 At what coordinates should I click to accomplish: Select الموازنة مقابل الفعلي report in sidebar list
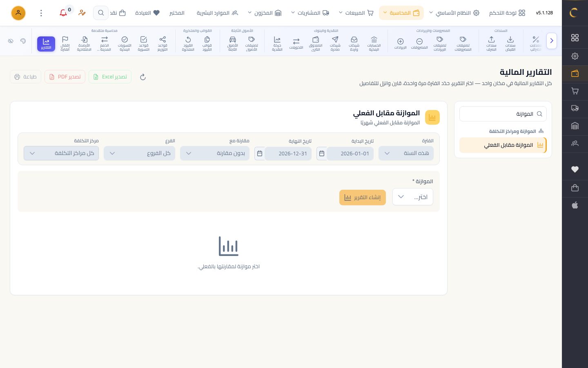(503, 145)
